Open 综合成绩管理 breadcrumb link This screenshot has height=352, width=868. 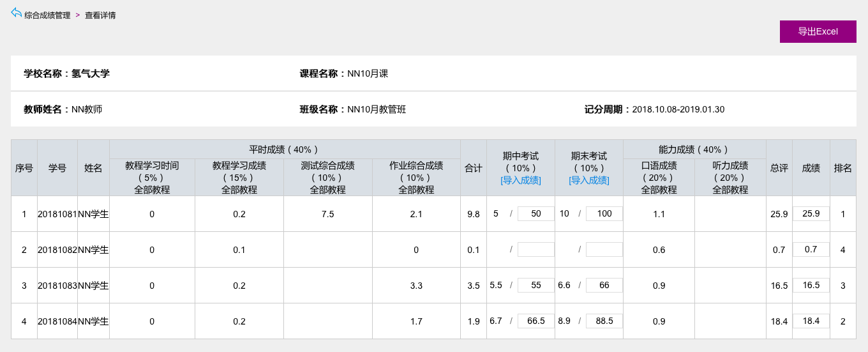[47, 15]
